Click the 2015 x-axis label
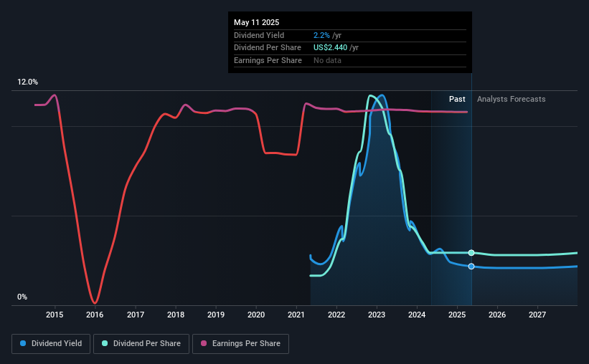Image resolution: width=589 pixels, height=364 pixels. [x=55, y=315]
